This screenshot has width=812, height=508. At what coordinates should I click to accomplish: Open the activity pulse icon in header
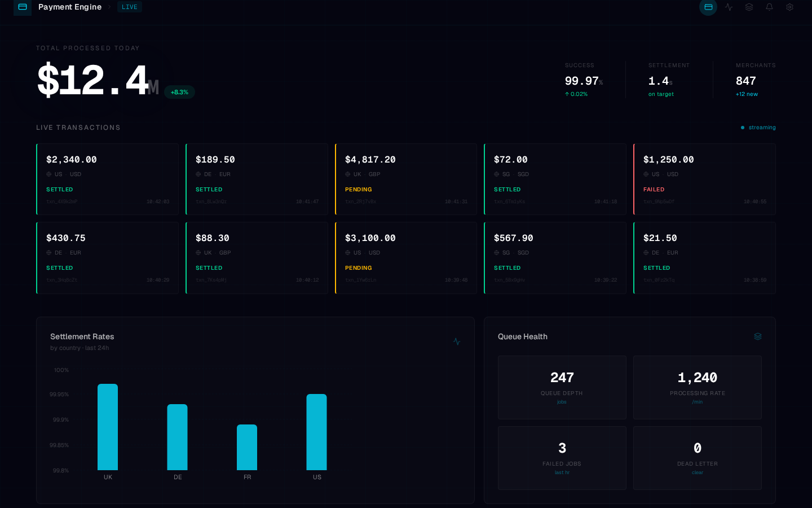point(729,7)
